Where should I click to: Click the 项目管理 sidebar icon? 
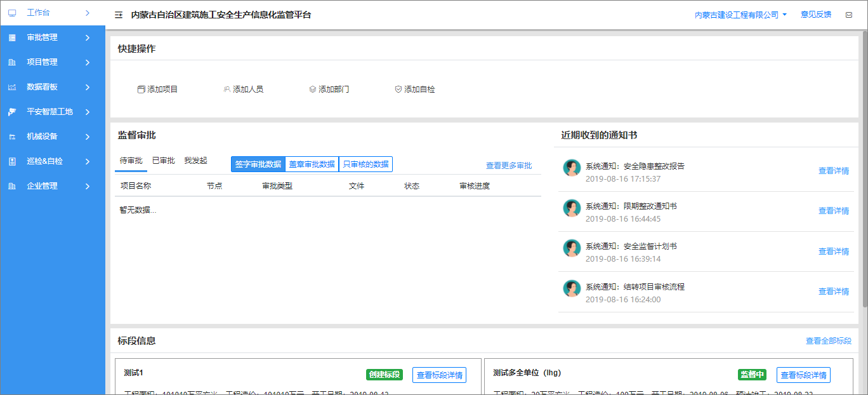tap(11, 62)
